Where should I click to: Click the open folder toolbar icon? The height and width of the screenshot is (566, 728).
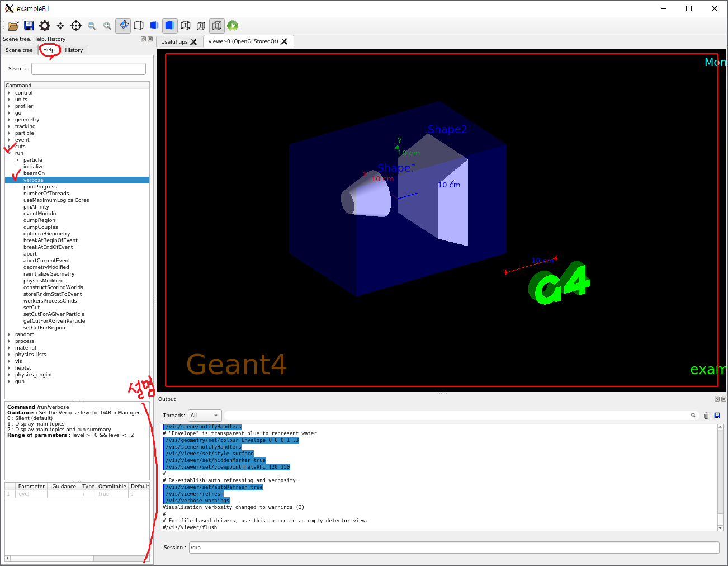point(13,26)
